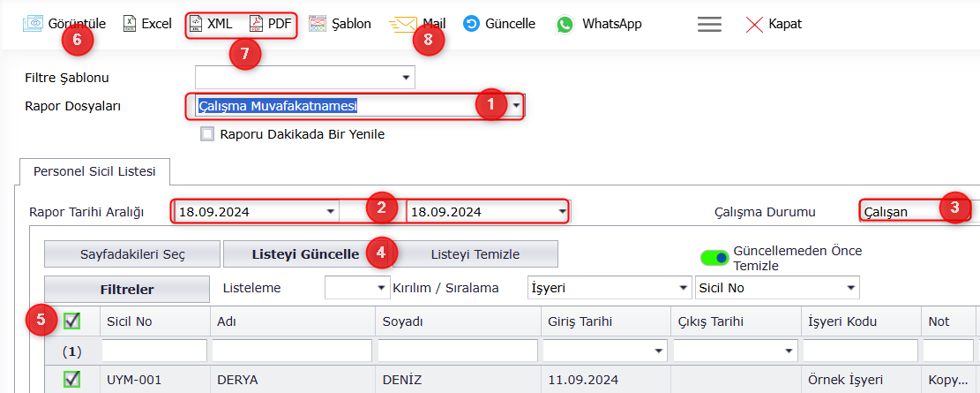
Task: Uncheck the select-all header checkbox
Action: (x=72, y=321)
